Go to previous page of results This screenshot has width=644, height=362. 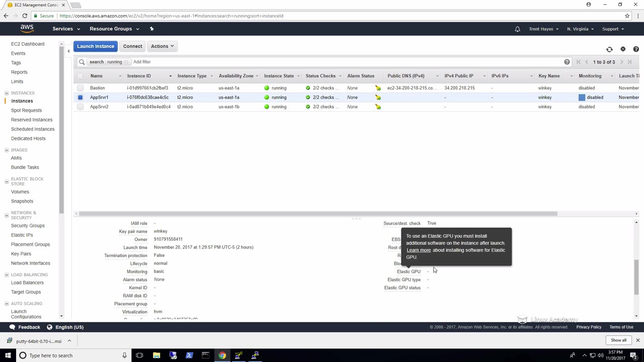(587, 62)
